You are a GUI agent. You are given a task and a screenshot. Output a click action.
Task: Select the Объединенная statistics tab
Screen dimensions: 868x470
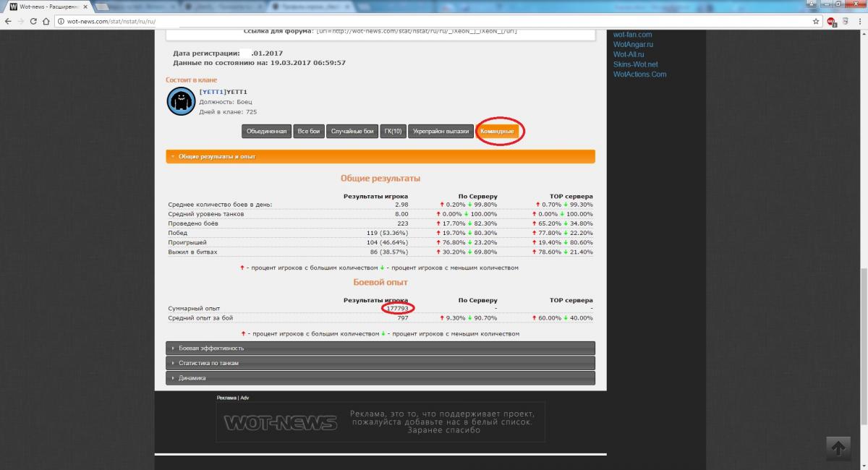tap(266, 132)
